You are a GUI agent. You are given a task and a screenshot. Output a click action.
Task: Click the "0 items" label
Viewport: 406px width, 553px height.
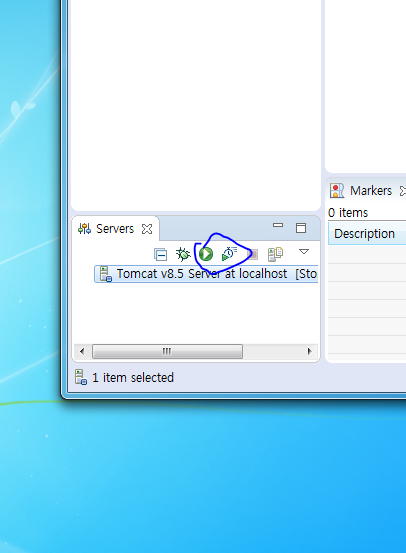348,213
